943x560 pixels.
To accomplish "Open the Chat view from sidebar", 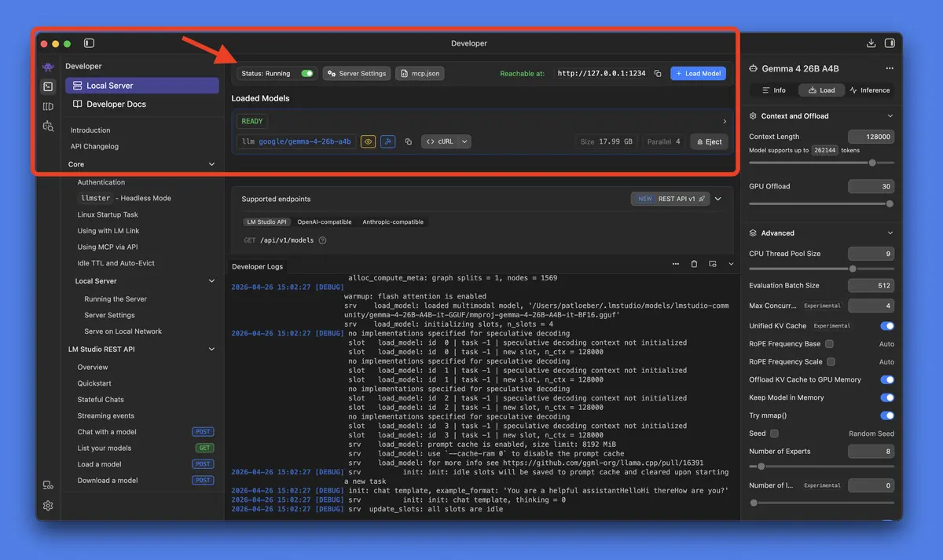I will click(49, 67).
